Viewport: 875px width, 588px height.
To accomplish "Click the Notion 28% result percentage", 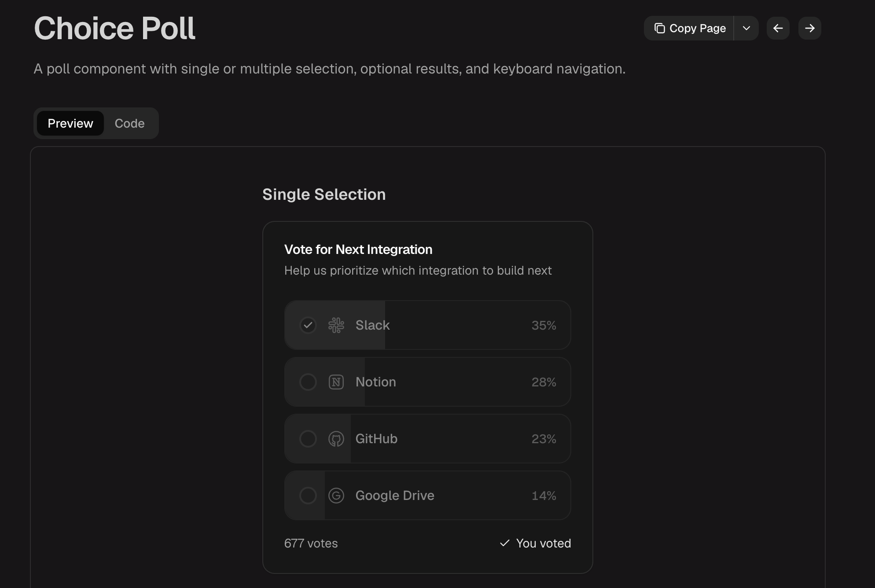I will 544,382.
